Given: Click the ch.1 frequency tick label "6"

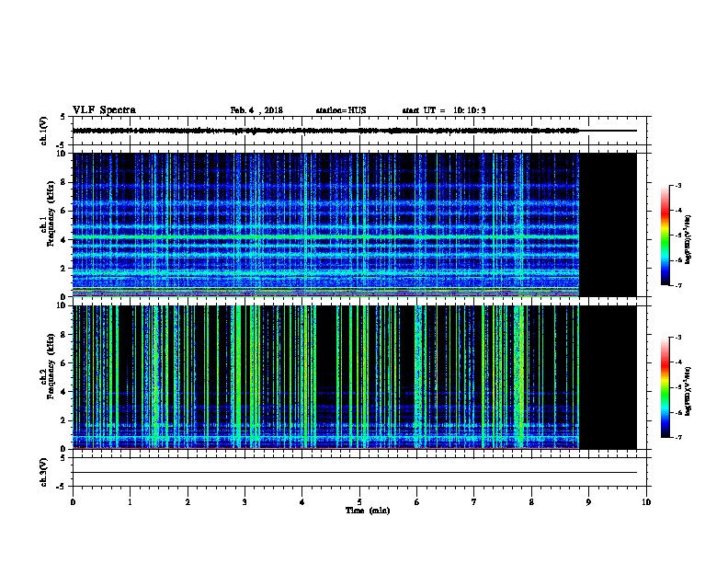Looking at the screenshot, I should [x=63, y=211].
